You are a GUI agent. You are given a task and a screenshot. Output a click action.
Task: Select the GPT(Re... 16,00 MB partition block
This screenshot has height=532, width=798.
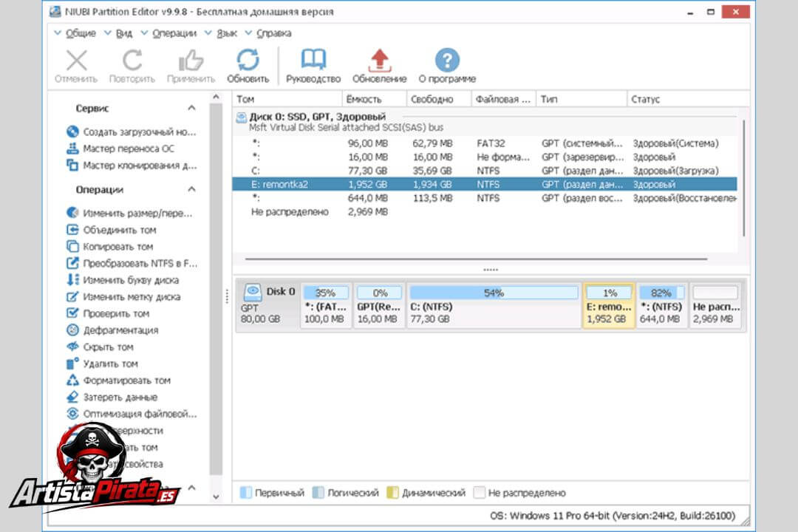point(378,305)
